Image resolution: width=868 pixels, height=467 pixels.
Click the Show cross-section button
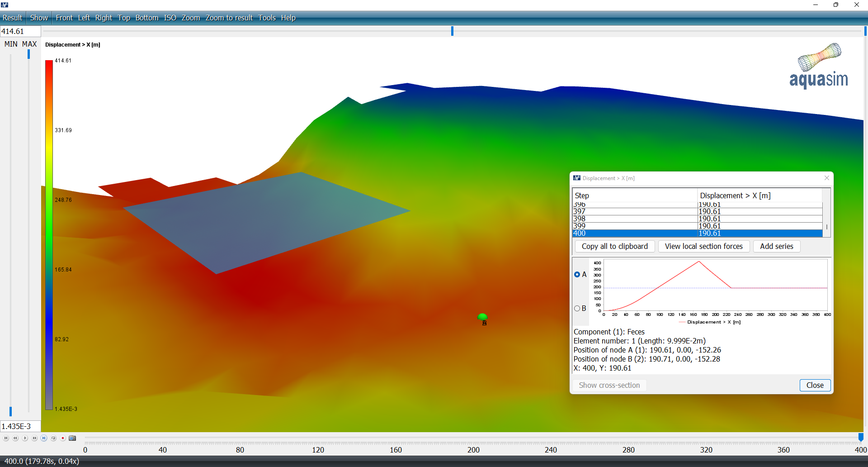point(609,385)
